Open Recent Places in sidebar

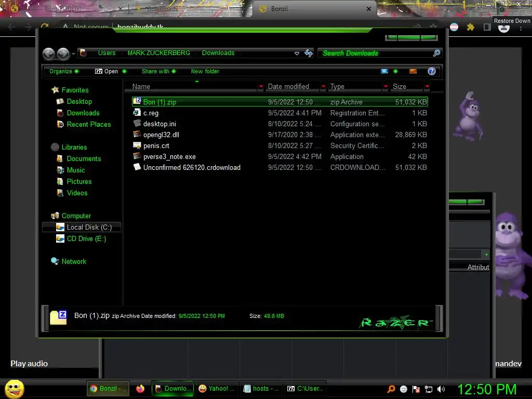tap(88, 125)
